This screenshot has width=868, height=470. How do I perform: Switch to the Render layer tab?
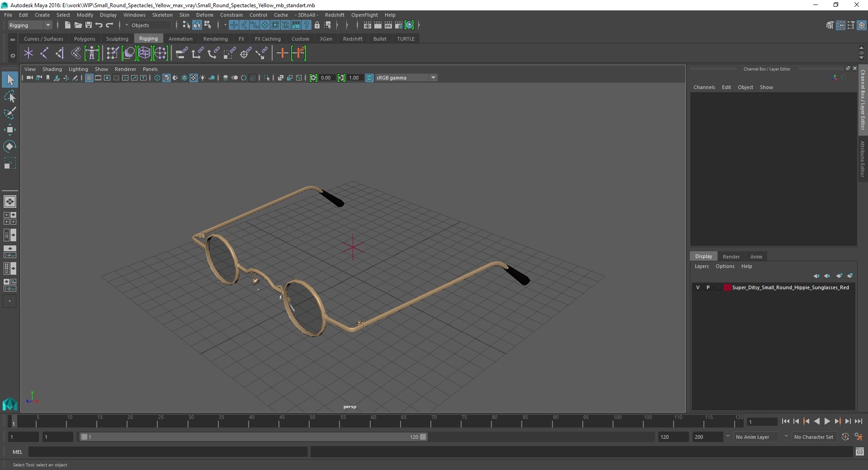pos(731,256)
